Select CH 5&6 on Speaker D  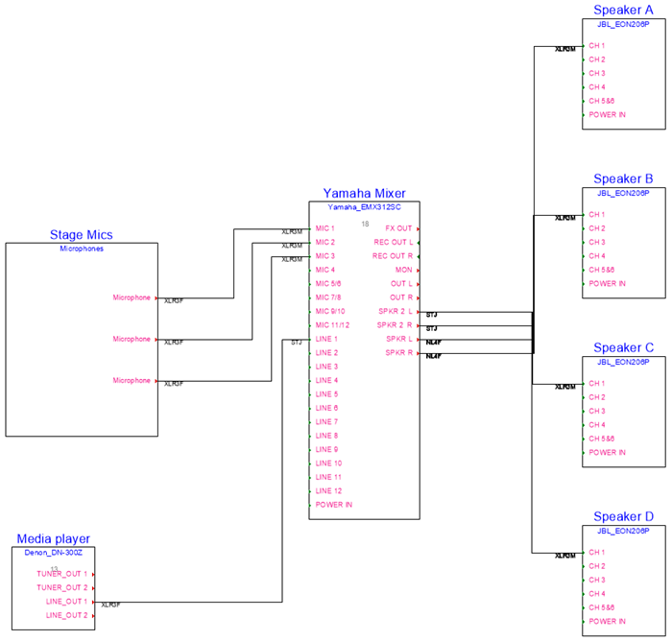click(x=601, y=607)
